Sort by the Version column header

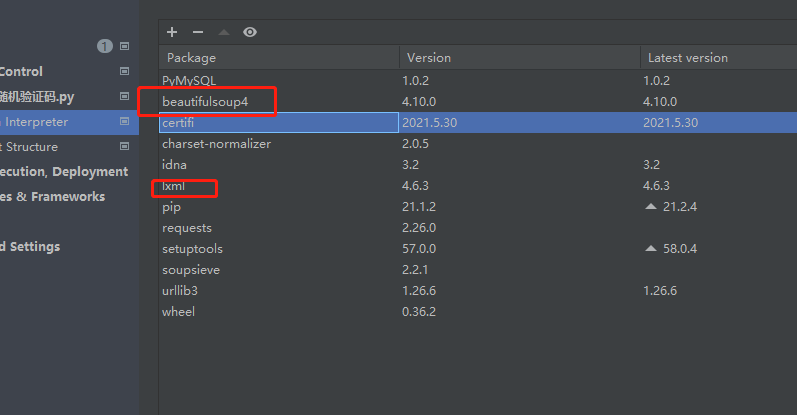click(x=519, y=57)
